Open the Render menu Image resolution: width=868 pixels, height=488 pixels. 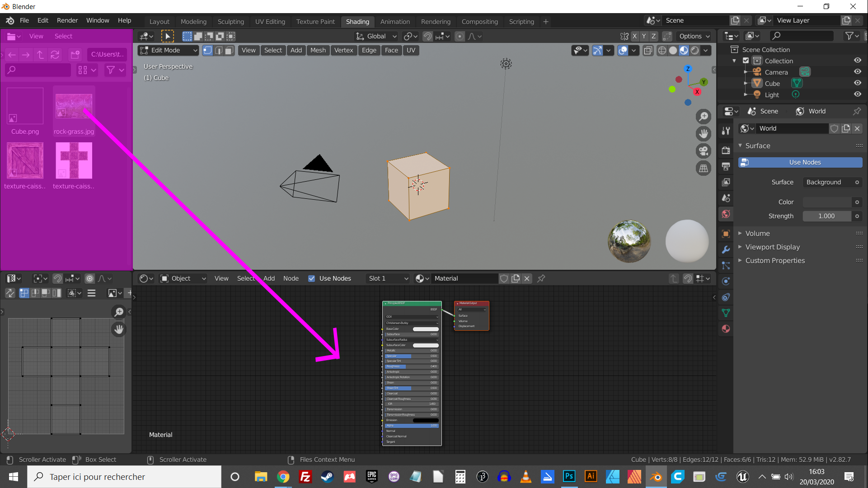point(67,20)
